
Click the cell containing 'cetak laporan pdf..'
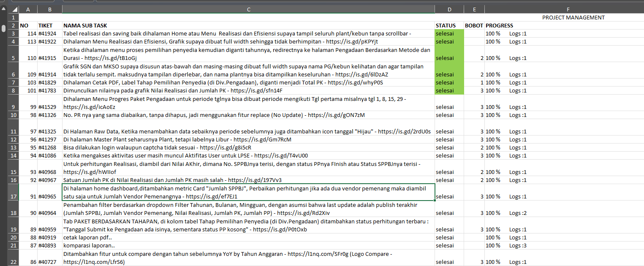(x=248, y=238)
